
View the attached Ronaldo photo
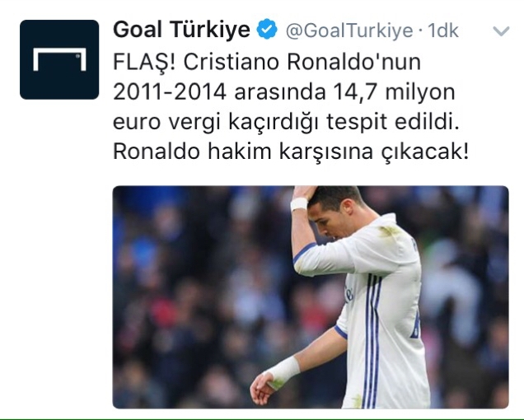coord(311,297)
